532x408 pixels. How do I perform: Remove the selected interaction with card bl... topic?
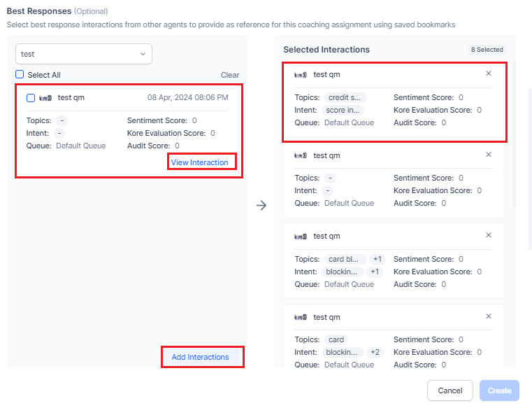point(489,235)
